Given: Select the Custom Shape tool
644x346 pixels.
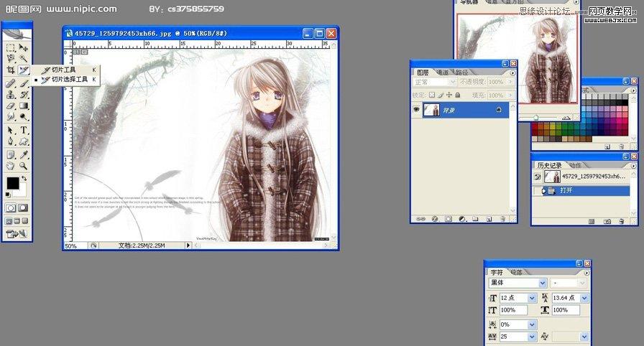Looking at the screenshot, I should coord(24,141).
